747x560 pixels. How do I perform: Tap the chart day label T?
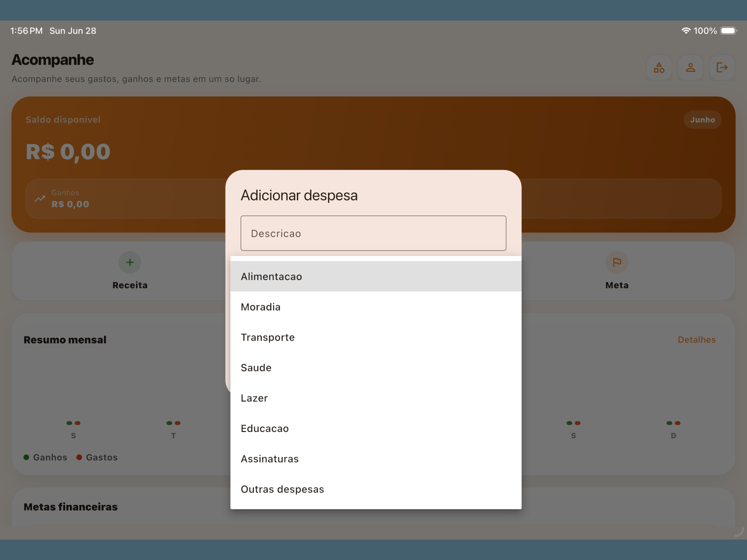click(x=173, y=435)
